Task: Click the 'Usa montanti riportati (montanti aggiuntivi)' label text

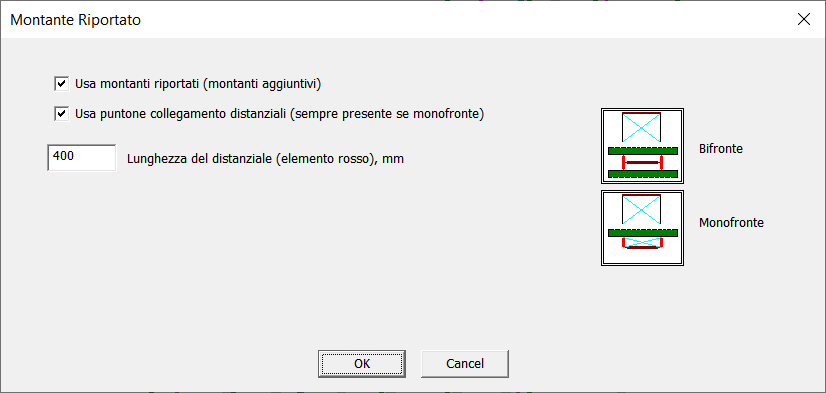Action: 198,84
